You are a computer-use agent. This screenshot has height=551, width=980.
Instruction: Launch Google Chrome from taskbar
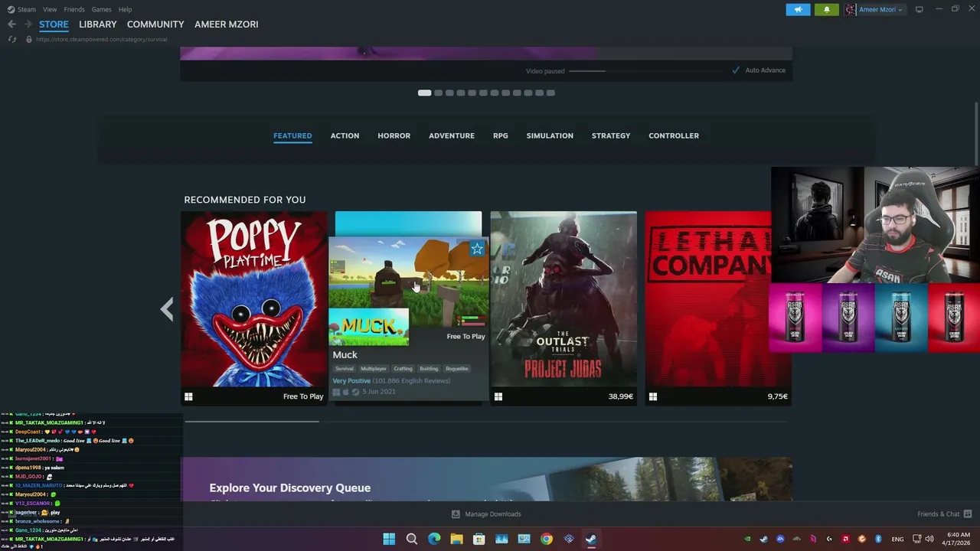pos(546,539)
